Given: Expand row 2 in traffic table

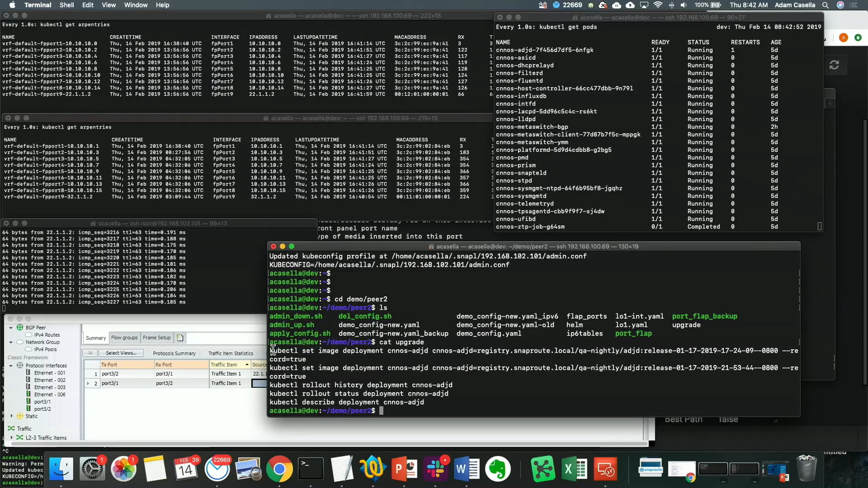Looking at the screenshot, I should (88, 383).
